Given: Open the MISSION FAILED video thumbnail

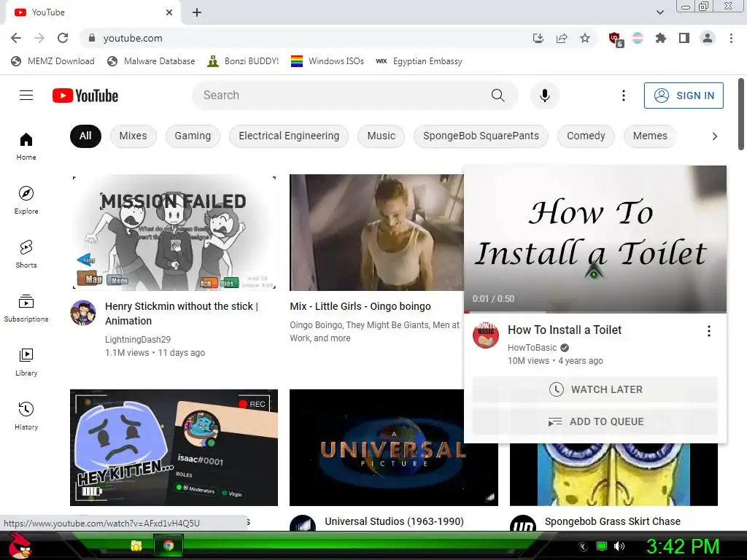Looking at the screenshot, I should pos(174,233).
